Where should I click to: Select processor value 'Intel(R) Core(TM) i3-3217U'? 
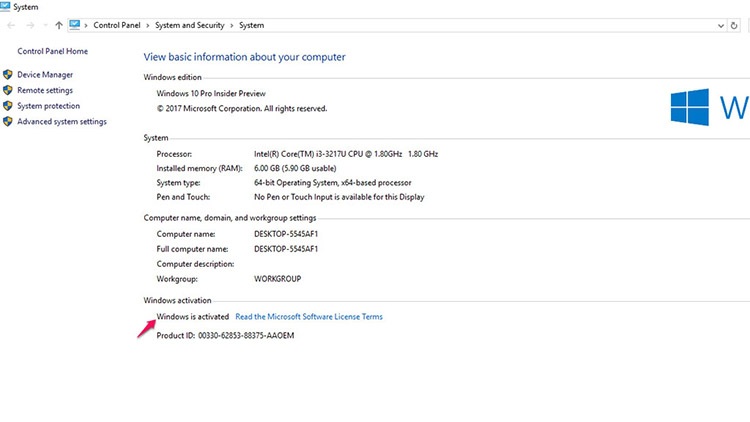300,154
